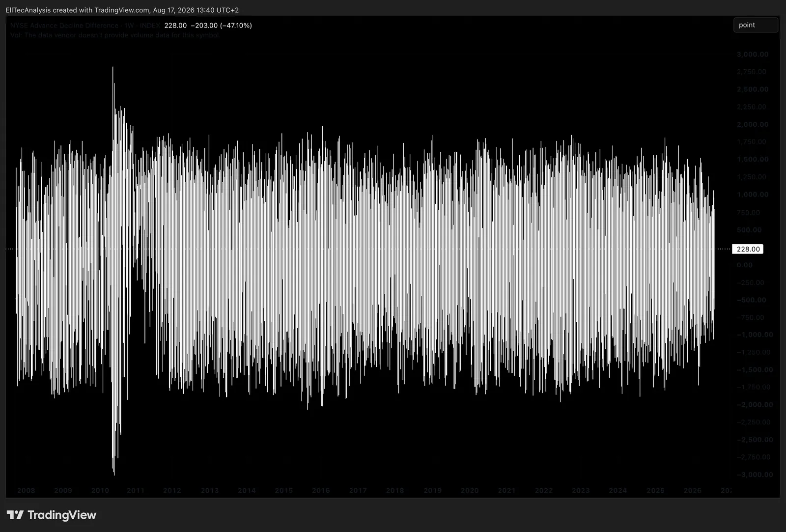
Task: Select the NYSE Advance Decline Difference title
Action: (x=64, y=26)
